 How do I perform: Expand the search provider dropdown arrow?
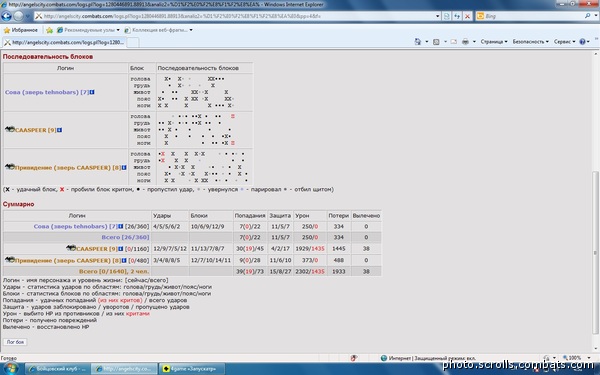pos(596,16)
